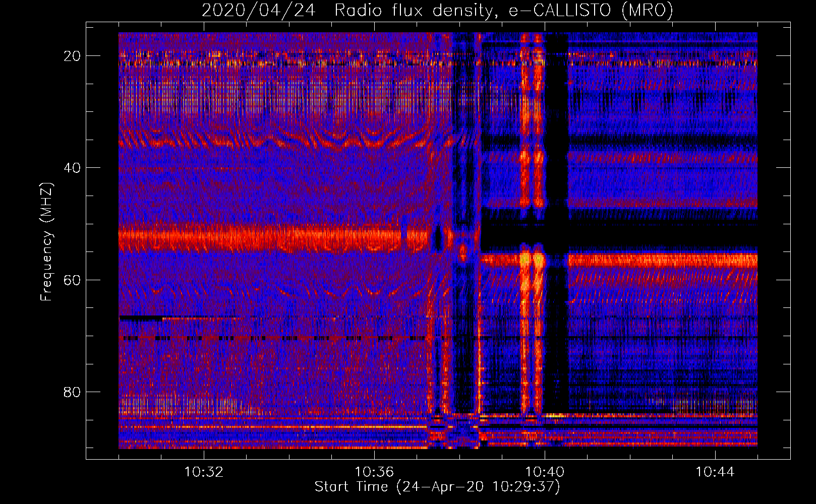
Task: Click the 80 frequency tick label
Action: [x=72, y=392]
